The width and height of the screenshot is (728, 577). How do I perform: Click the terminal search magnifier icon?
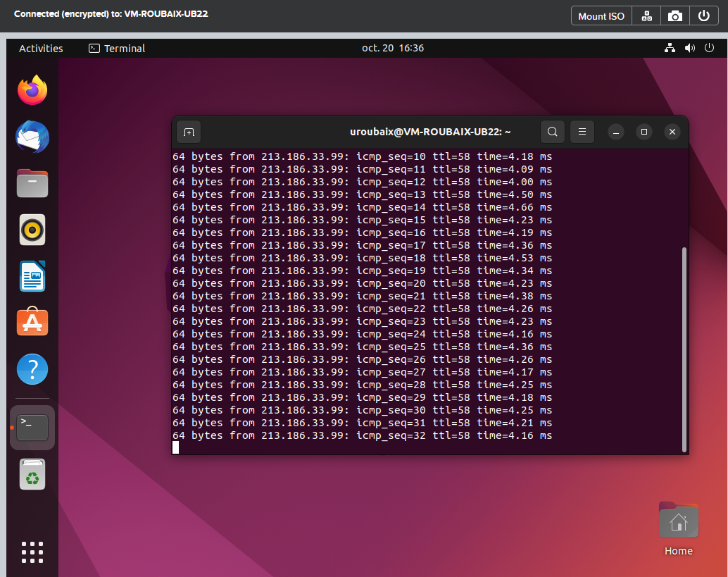click(553, 132)
